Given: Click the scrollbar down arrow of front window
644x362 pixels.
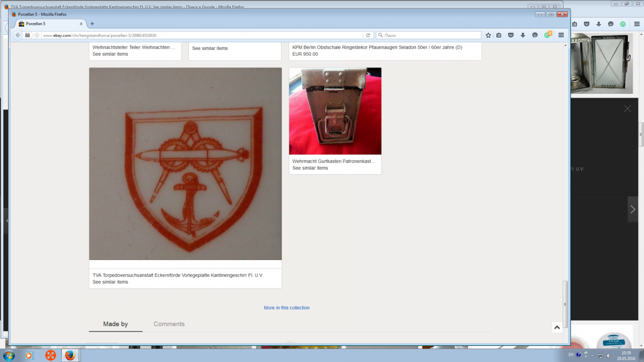Looking at the screenshot, I should (x=565, y=339).
